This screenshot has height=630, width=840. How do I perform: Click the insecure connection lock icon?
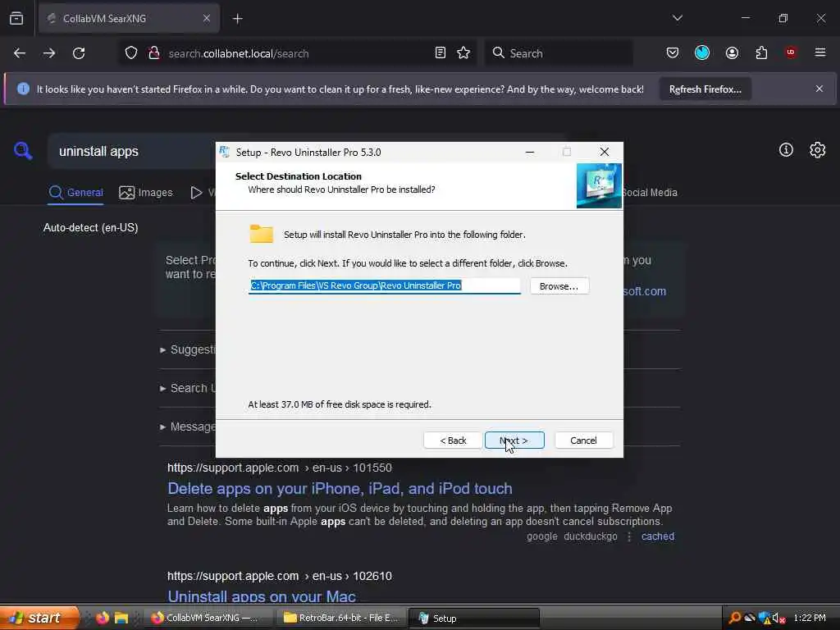tap(154, 53)
